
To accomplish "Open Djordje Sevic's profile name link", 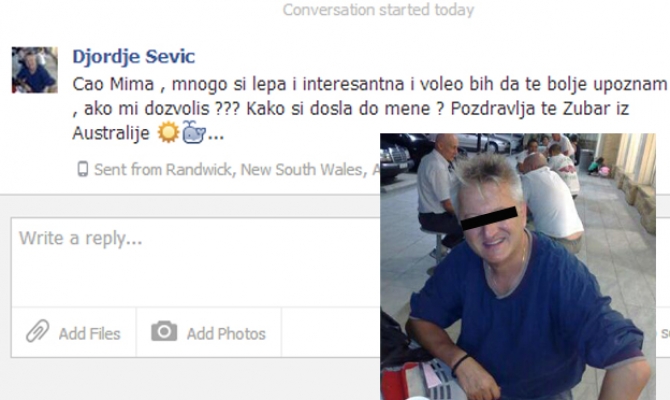I will tap(134, 56).
